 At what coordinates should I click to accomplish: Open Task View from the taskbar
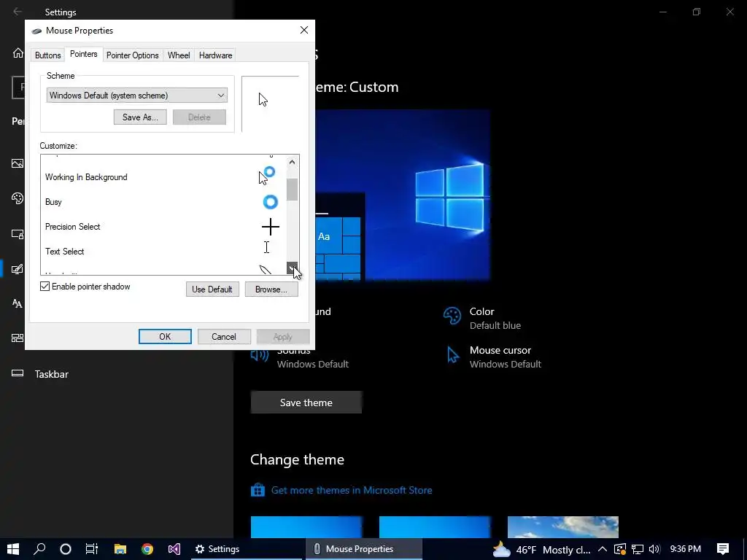(x=91, y=549)
